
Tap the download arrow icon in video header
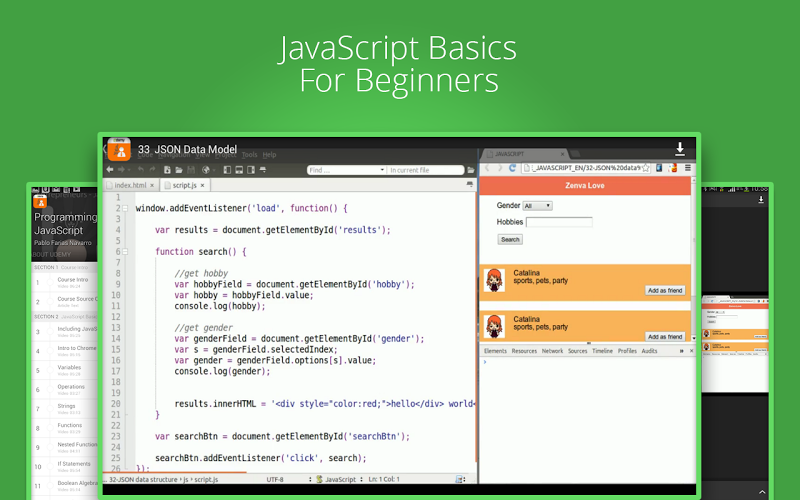(x=680, y=149)
